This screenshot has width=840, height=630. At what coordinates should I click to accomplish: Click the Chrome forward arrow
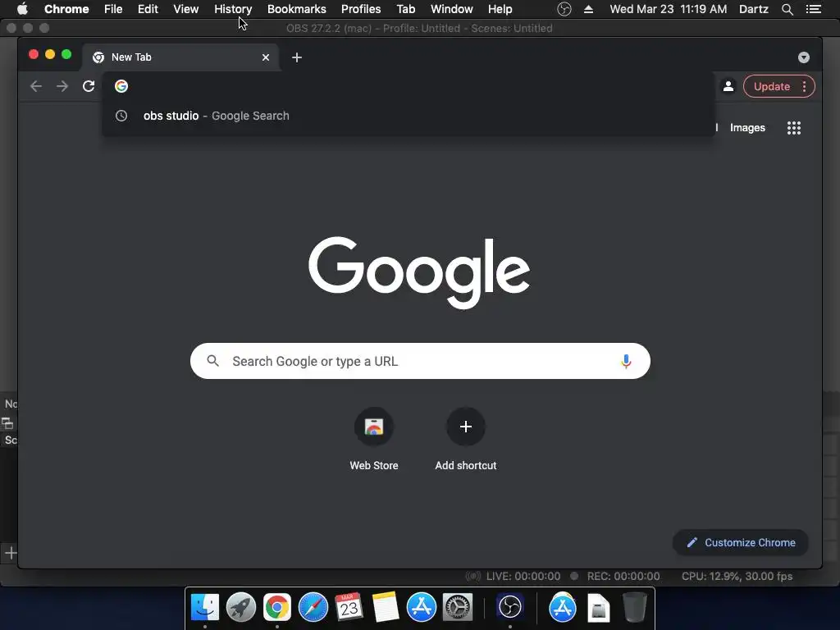coord(62,86)
